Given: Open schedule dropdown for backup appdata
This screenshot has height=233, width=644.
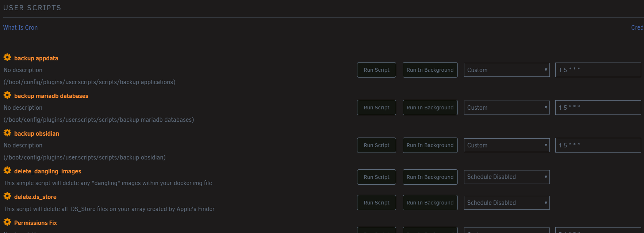Looking at the screenshot, I should point(506,70).
